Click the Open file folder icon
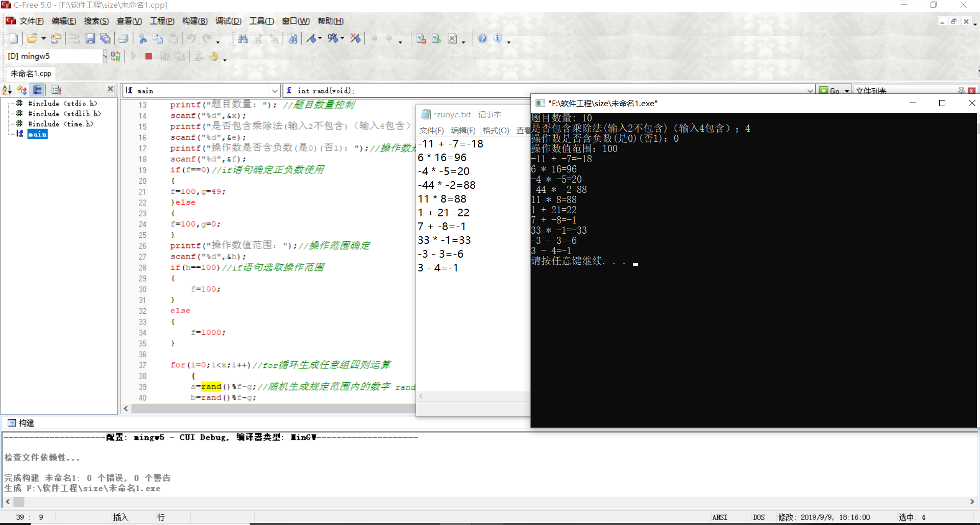The image size is (980, 525). [x=32, y=38]
